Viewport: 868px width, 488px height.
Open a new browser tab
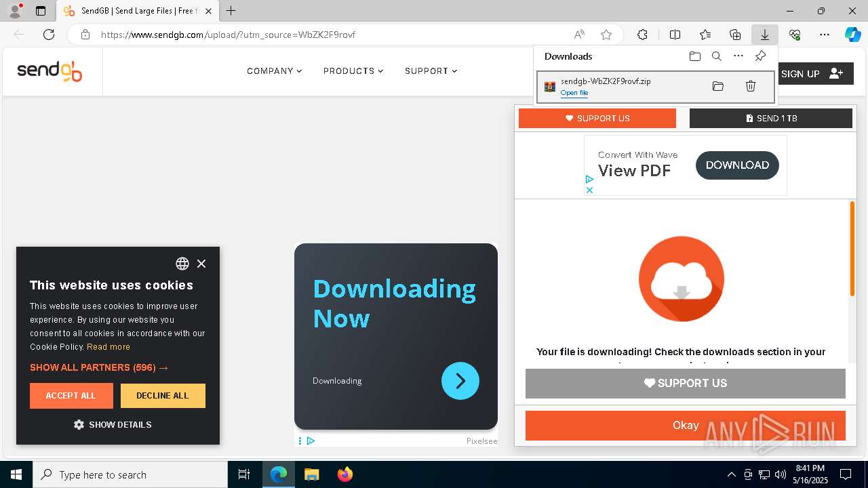[x=231, y=11]
